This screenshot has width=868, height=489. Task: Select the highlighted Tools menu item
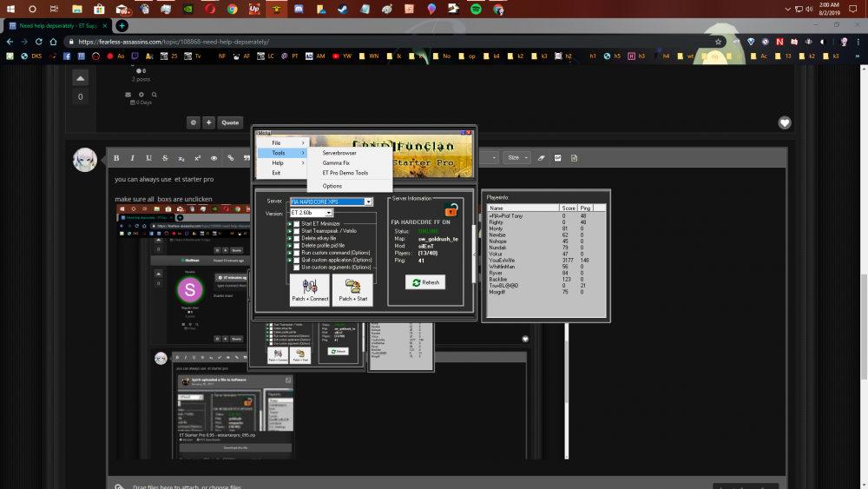click(282, 153)
